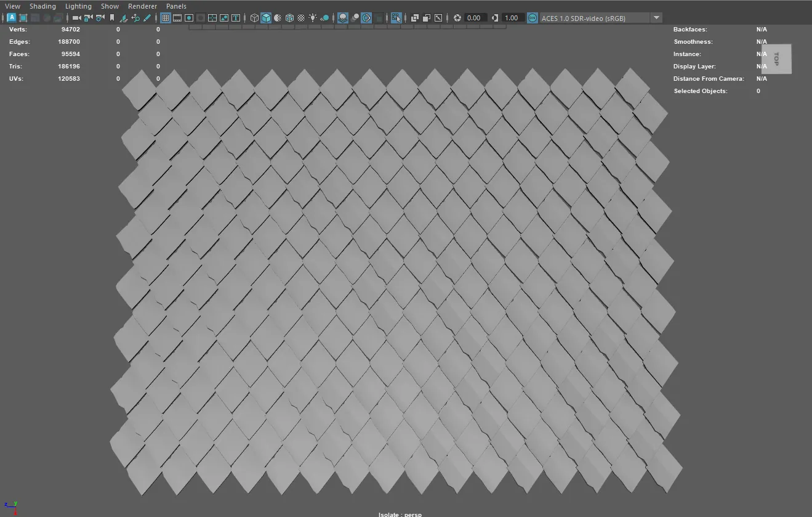Open the Shading menu
The width and height of the screenshot is (812, 517).
(42, 6)
